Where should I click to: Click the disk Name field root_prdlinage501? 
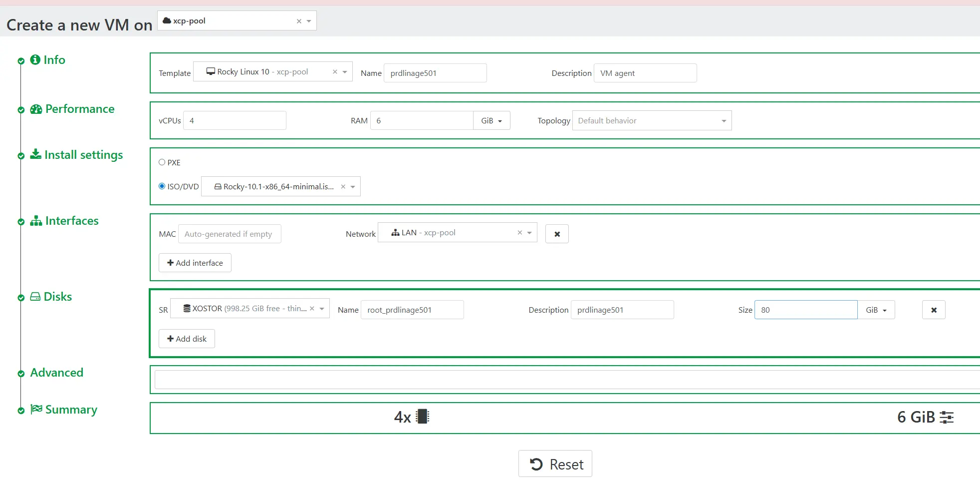pos(412,310)
